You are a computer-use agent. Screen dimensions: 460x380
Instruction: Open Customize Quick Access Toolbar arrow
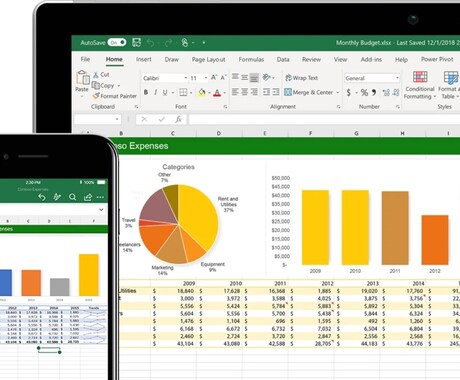click(x=204, y=43)
